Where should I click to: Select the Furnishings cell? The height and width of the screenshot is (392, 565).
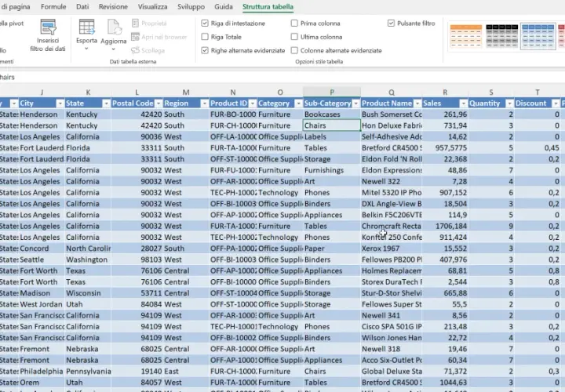(332, 170)
